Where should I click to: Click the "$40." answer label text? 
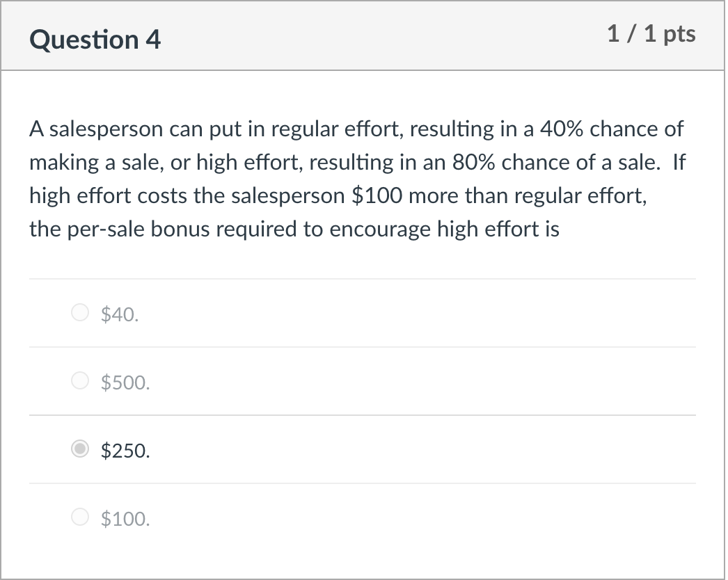(x=120, y=314)
